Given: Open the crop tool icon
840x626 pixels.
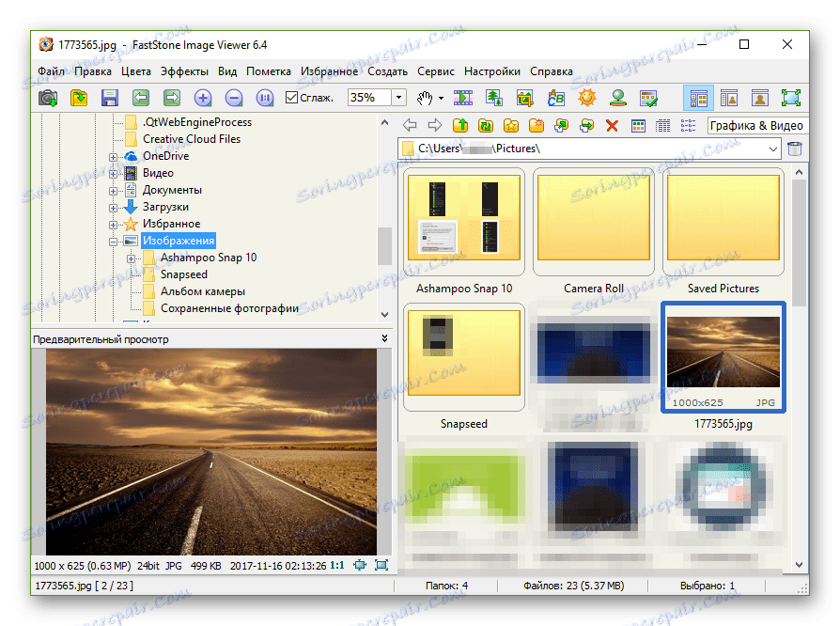Looking at the screenshot, I should pyautogui.click(x=524, y=98).
